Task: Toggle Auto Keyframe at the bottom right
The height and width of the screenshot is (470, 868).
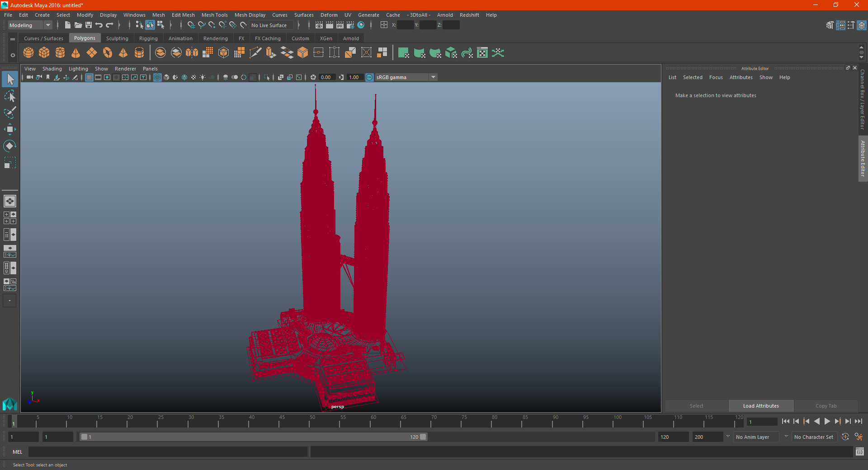Action: [845, 437]
